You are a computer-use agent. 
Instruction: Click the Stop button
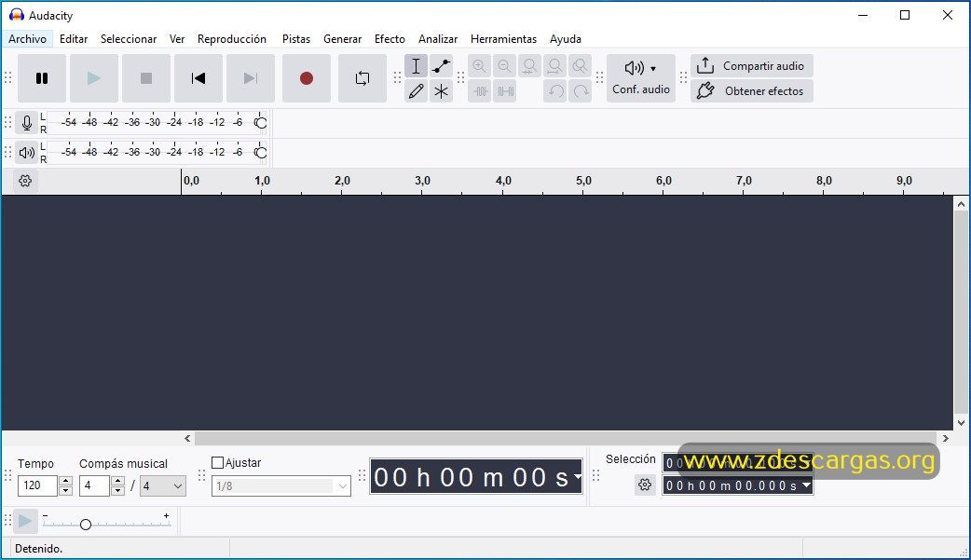point(146,78)
